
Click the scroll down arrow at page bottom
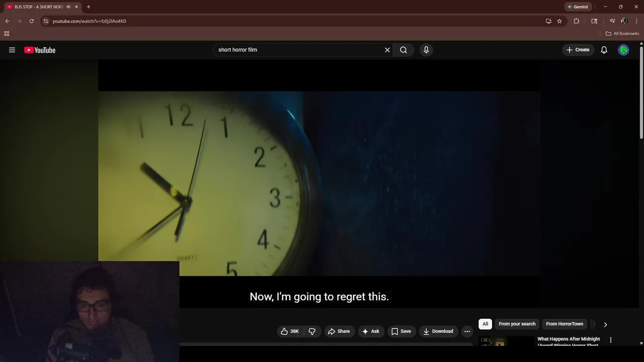(641, 343)
